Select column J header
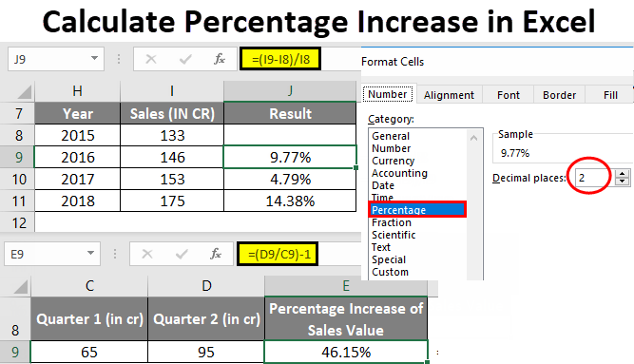 pyautogui.click(x=290, y=91)
